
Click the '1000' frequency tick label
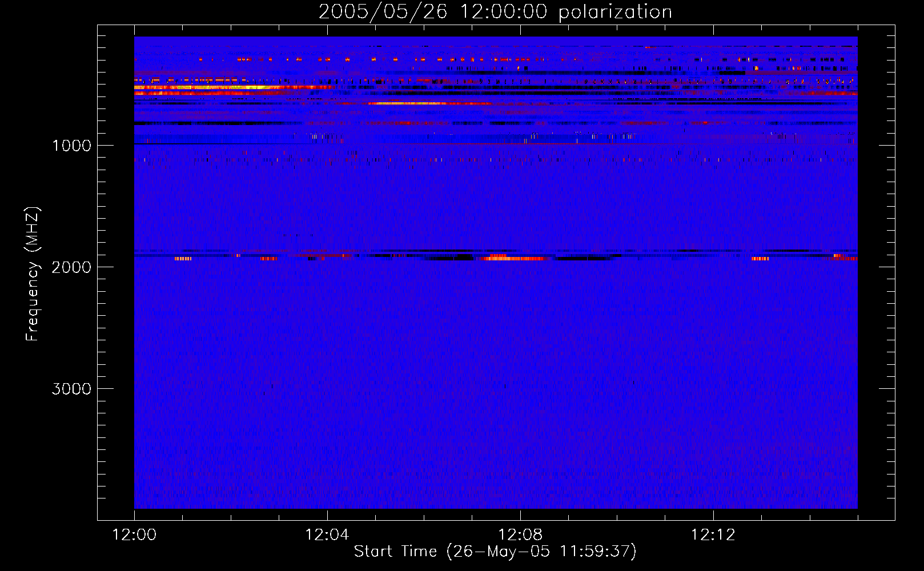[x=71, y=146]
